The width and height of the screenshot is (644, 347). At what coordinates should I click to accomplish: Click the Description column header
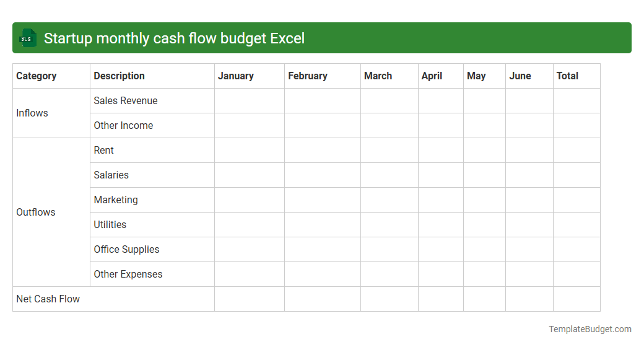pos(152,76)
